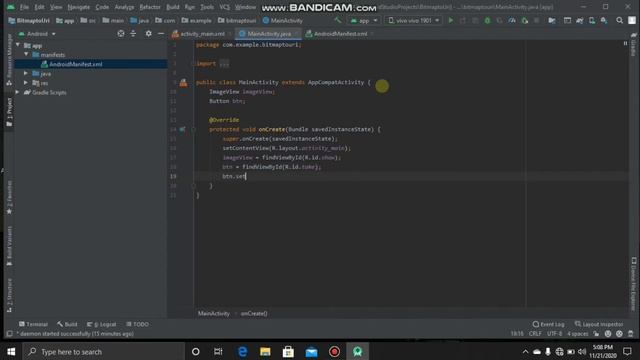
Task: Open the File menu
Action: (x=24, y=7)
